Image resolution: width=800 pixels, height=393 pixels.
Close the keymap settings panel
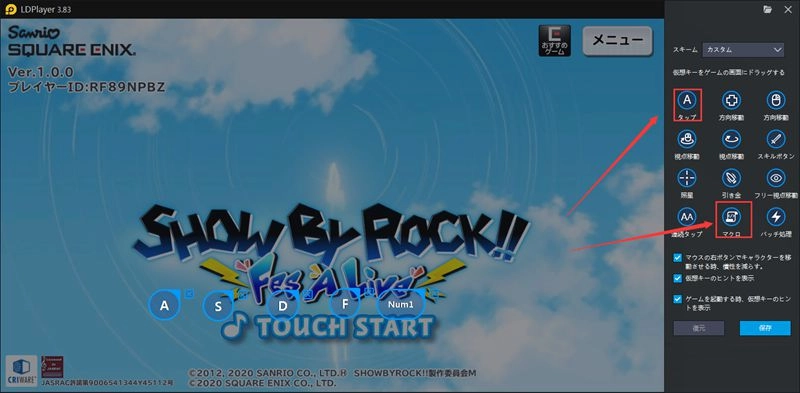(787, 9)
